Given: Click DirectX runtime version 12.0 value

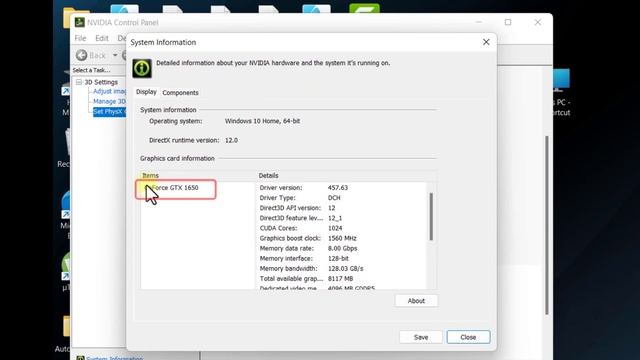Looking at the screenshot, I should click(x=231, y=140).
